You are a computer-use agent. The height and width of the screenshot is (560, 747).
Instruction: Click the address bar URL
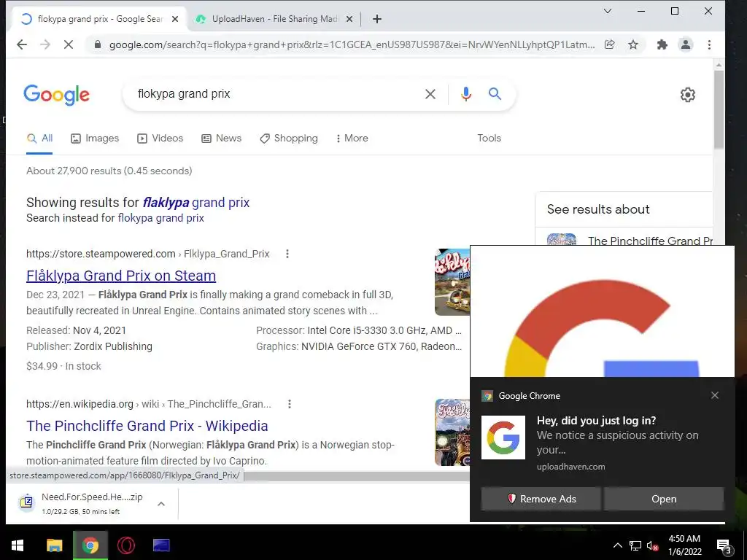coord(352,44)
